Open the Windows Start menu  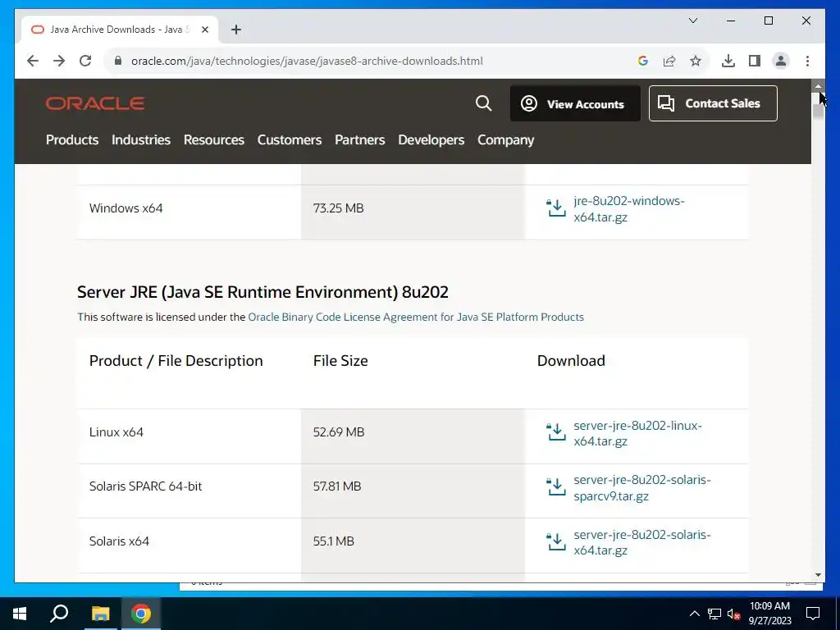20,614
